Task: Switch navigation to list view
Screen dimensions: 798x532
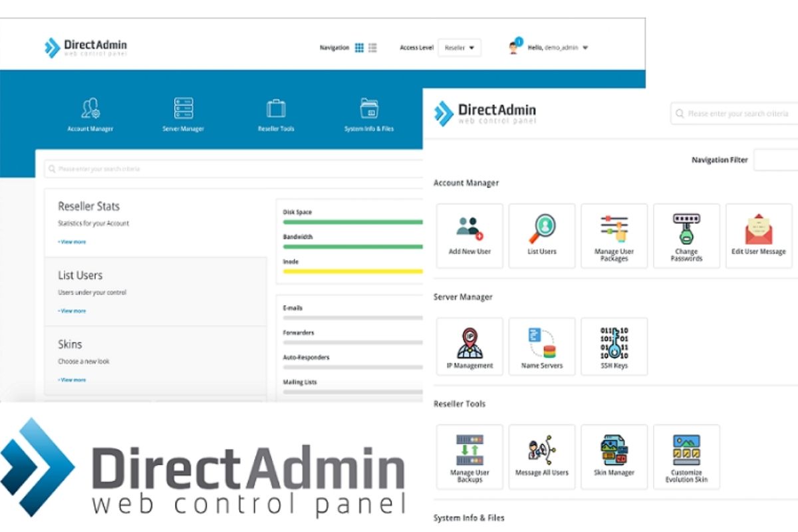Action: click(x=372, y=48)
